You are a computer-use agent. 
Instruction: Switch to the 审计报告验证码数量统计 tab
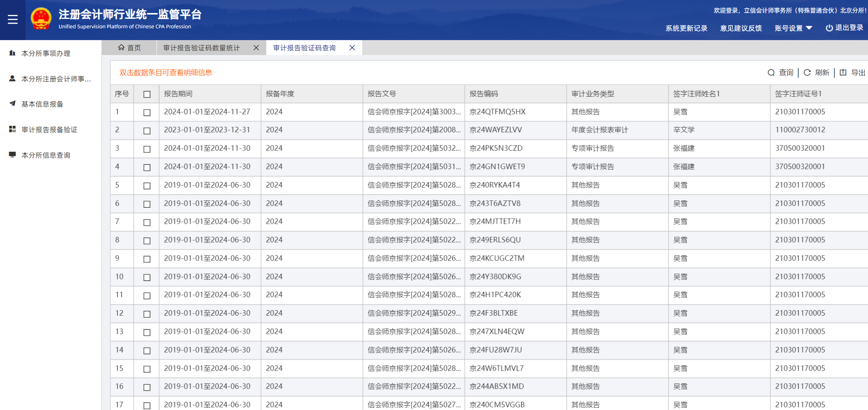[201, 48]
